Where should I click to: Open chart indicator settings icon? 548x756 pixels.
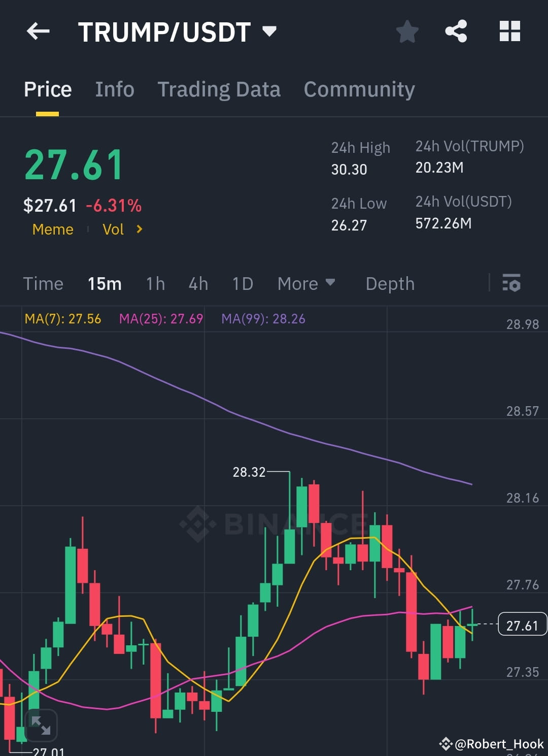point(511,282)
